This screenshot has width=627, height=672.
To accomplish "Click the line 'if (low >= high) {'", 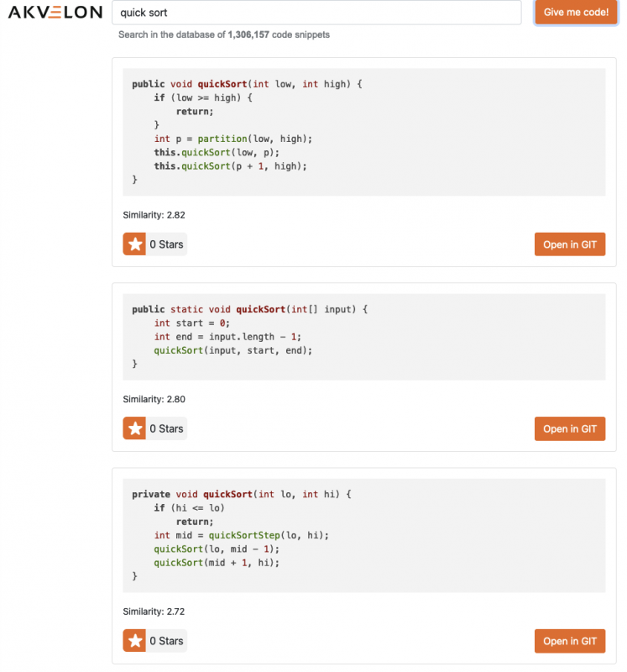I will [203, 97].
